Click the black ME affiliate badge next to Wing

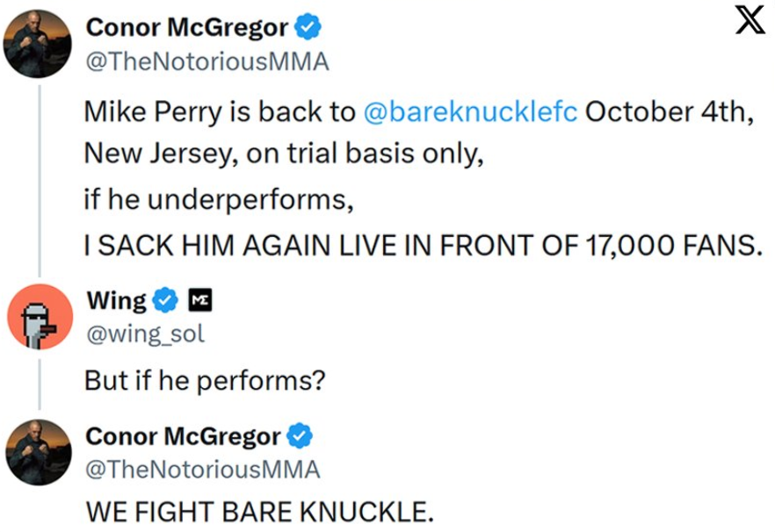point(200,301)
